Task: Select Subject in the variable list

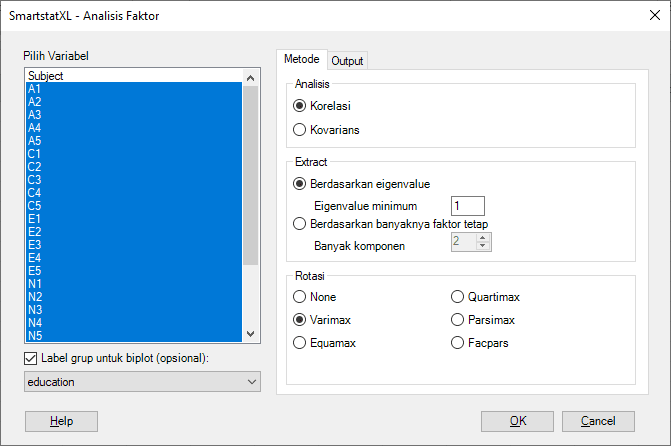Action: (134, 76)
